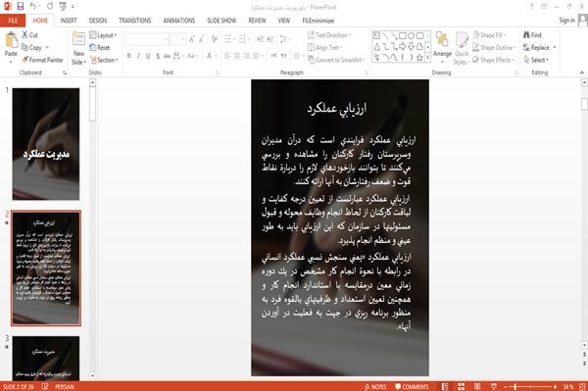
Task: Open Shape Outline dropdown
Action: tap(494, 48)
